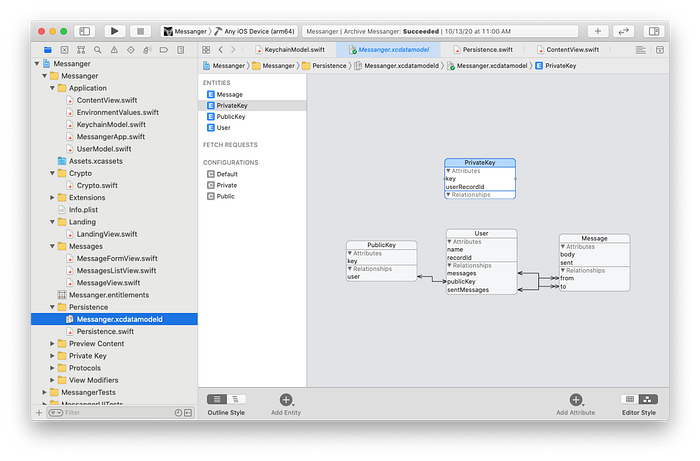Open the Messanger.xcdatamodel tab
Image resolution: width=700 pixels, height=461 pixels.
pos(388,50)
